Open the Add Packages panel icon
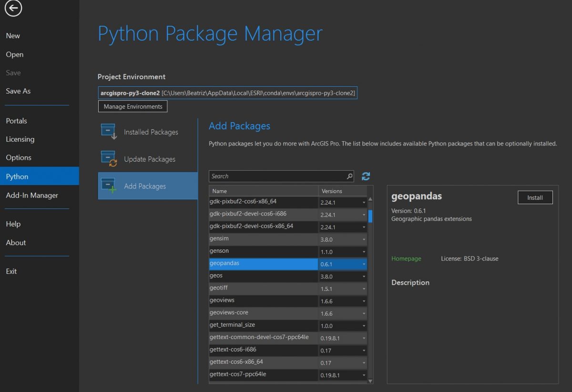This screenshot has width=572, height=392. coord(108,185)
